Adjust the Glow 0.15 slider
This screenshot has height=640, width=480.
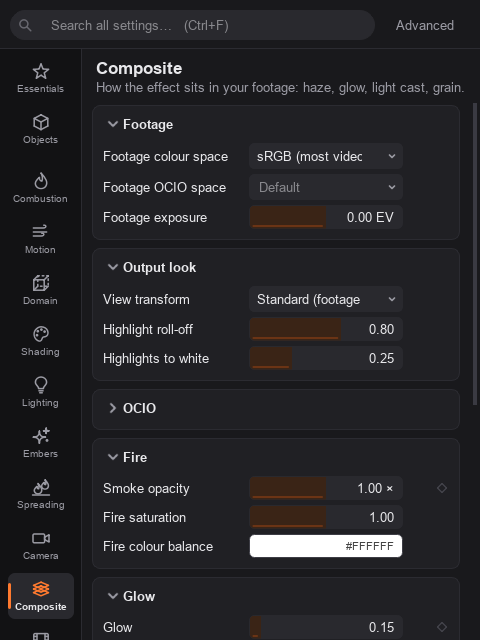[x=326, y=627]
